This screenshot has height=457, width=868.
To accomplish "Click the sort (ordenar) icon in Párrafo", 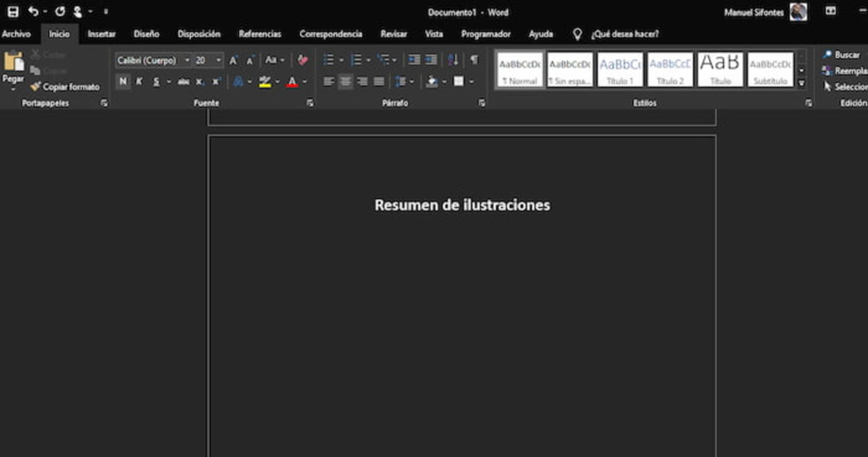I will pos(453,59).
